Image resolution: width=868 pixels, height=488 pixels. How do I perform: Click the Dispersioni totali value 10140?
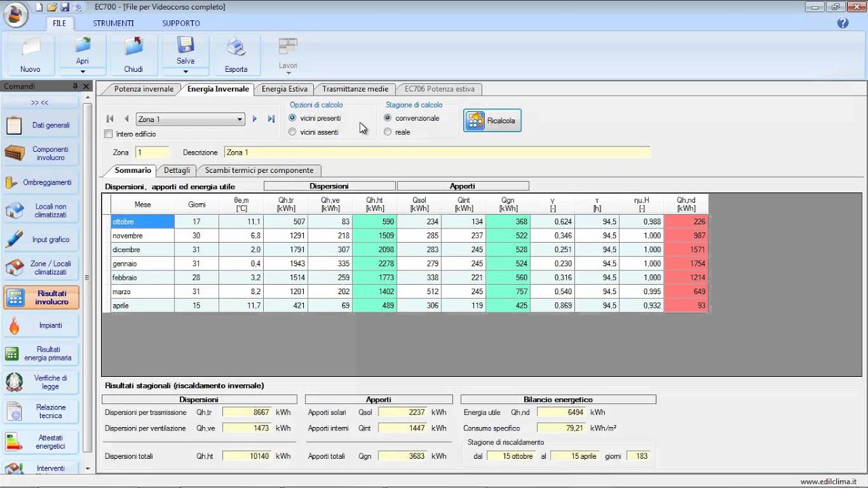point(248,456)
